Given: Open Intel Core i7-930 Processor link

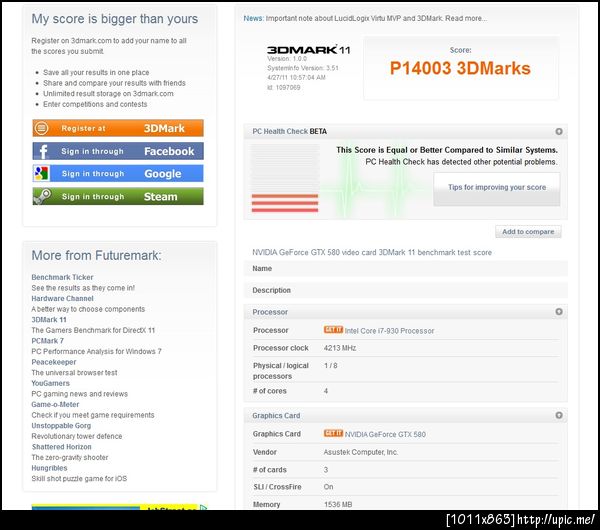Looking at the screenshot, I should (389, 331).
